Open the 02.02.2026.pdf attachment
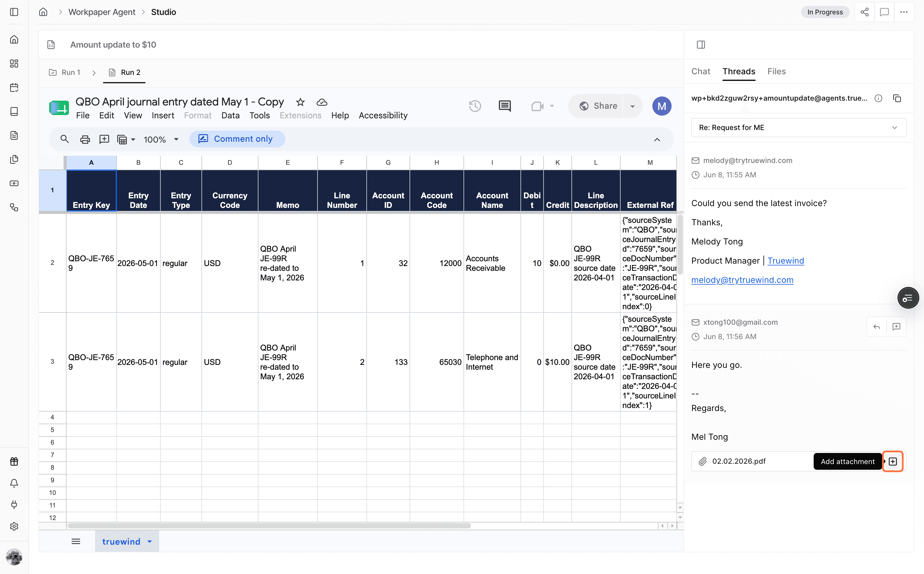This screenshot has width=924, height=574. 739,462
